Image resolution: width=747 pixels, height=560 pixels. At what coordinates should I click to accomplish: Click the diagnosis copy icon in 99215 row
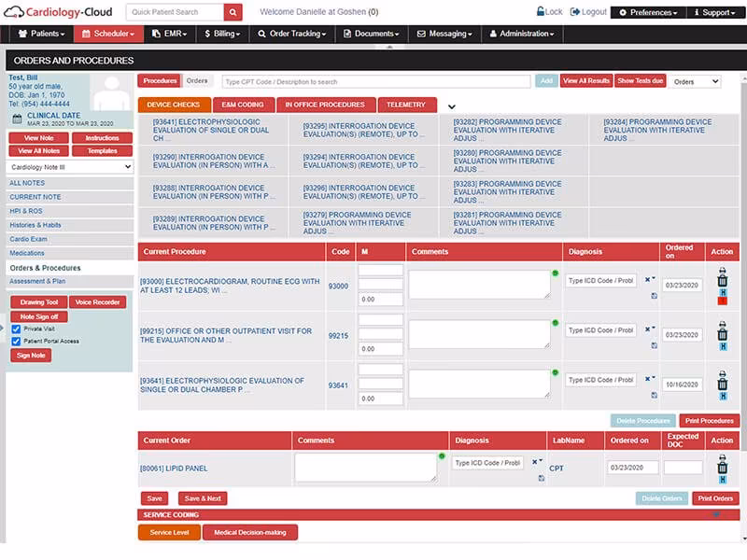coord(655,345)
